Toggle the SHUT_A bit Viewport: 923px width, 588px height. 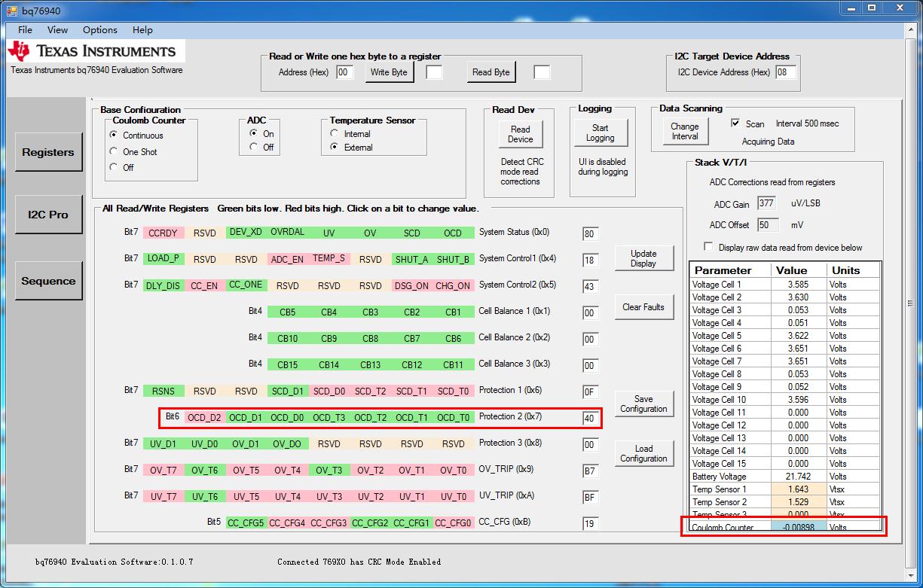(x=412, y=259)
